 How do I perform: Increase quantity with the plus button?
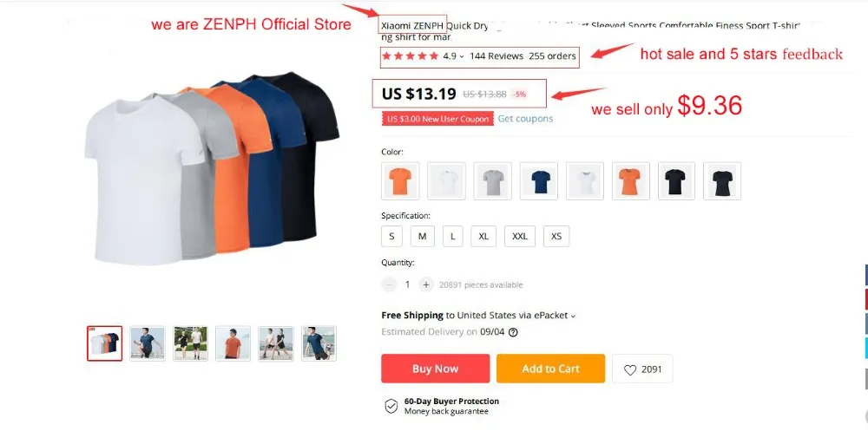(x=425, y=284)
